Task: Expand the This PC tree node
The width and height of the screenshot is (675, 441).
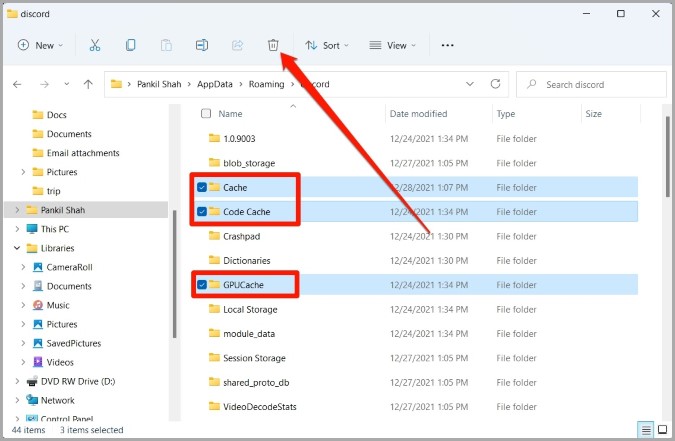Action: [x=17, y=229]
